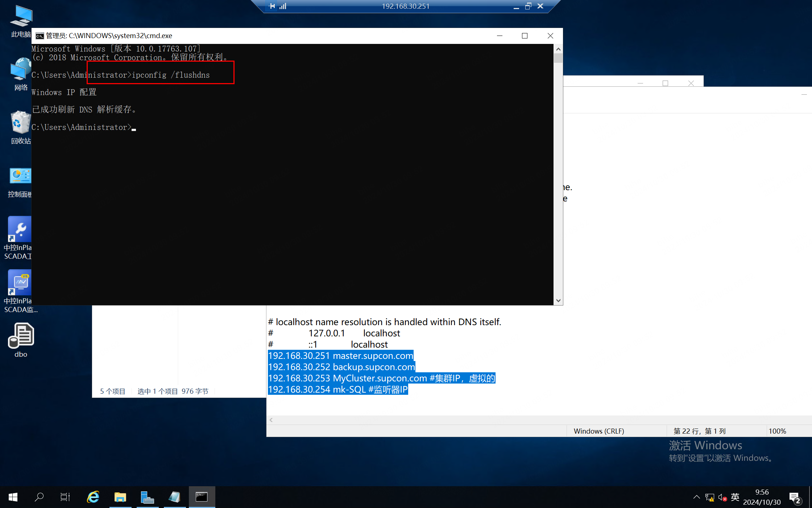Switch the 英 input language indicator
The width and height of the screenshot is (812, 508).
pos(735,497)
